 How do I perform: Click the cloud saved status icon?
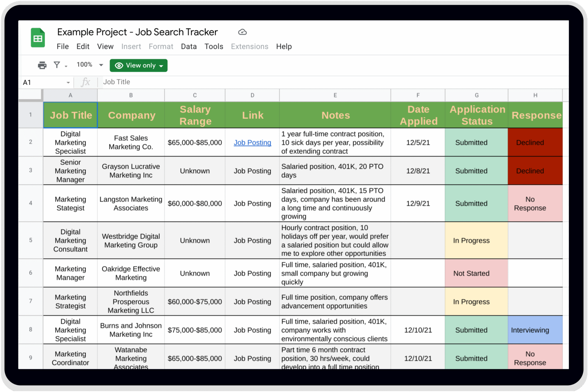tap(242, 32)
